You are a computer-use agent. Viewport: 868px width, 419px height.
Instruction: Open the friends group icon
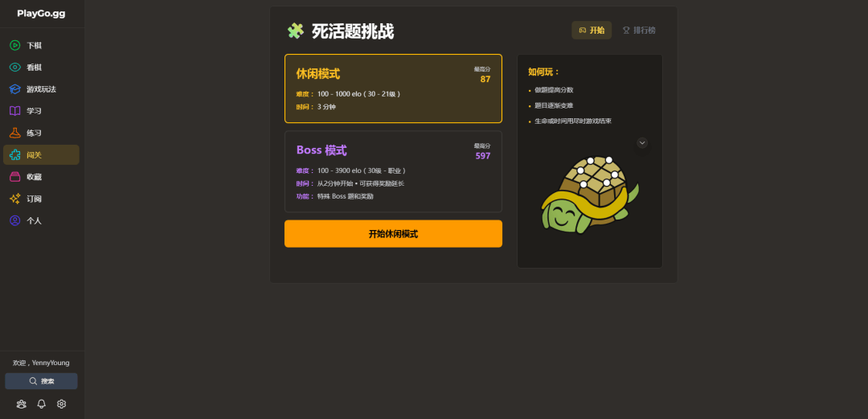[x=21, y=404]
